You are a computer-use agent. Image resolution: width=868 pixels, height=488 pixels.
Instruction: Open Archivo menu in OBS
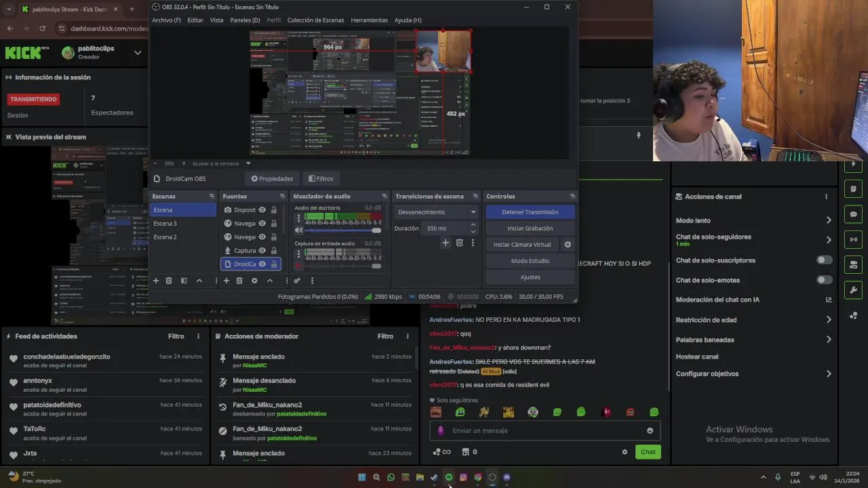tap(166, 20)
